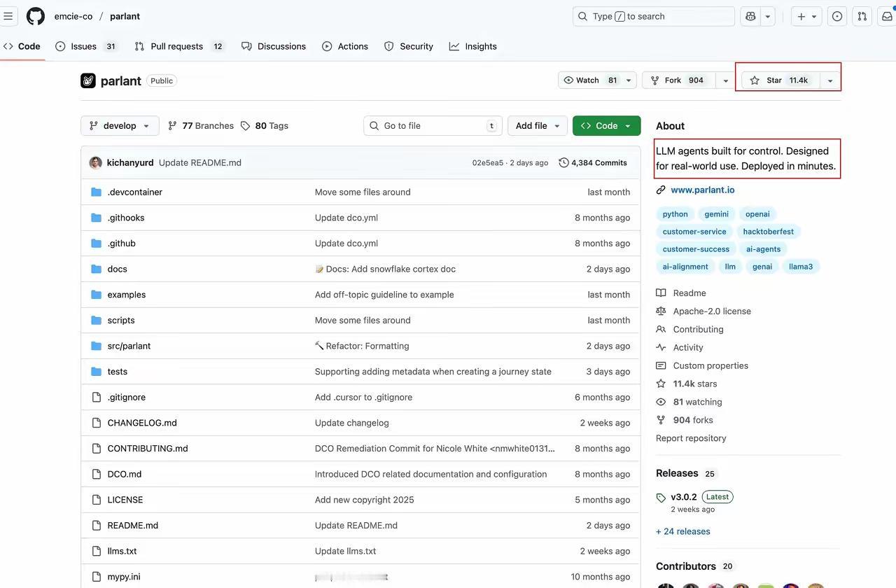Click the link icon beside www.parlant.io

[x=661, y=190]
